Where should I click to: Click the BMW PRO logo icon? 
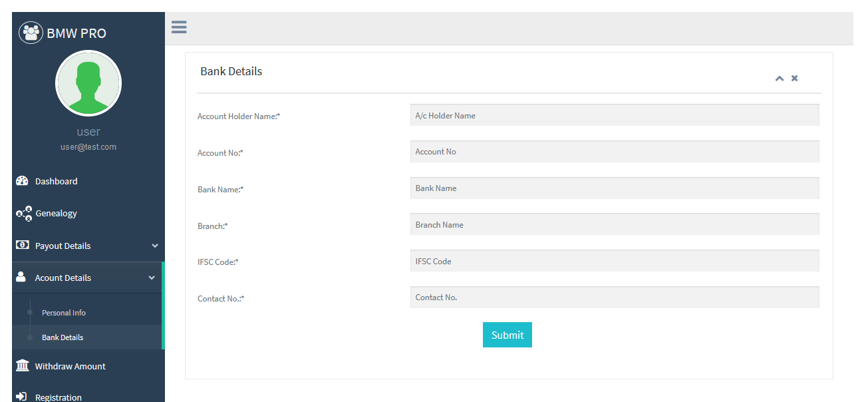click(31, 33)
